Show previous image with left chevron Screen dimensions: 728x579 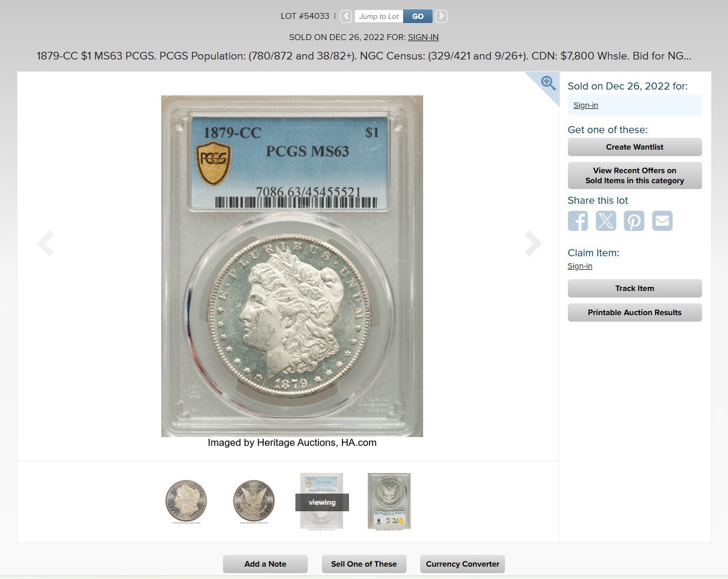click(x=45, y=243)
